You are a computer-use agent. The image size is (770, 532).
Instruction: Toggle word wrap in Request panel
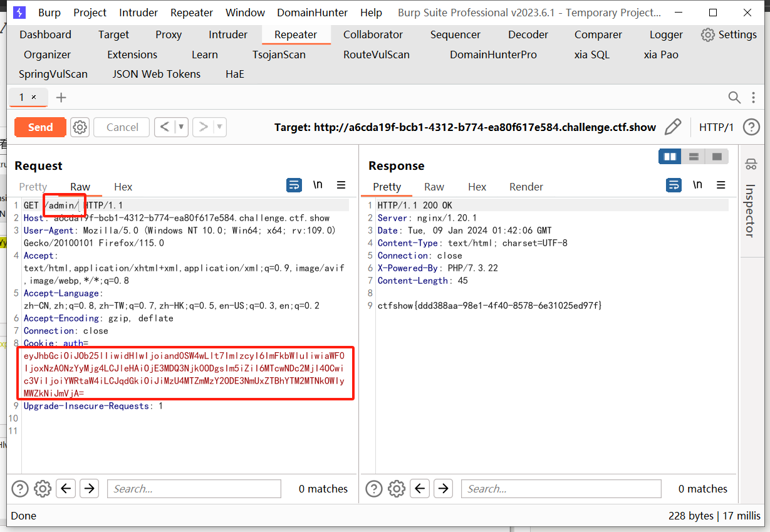pyautogui.click(x=294, y=185)
